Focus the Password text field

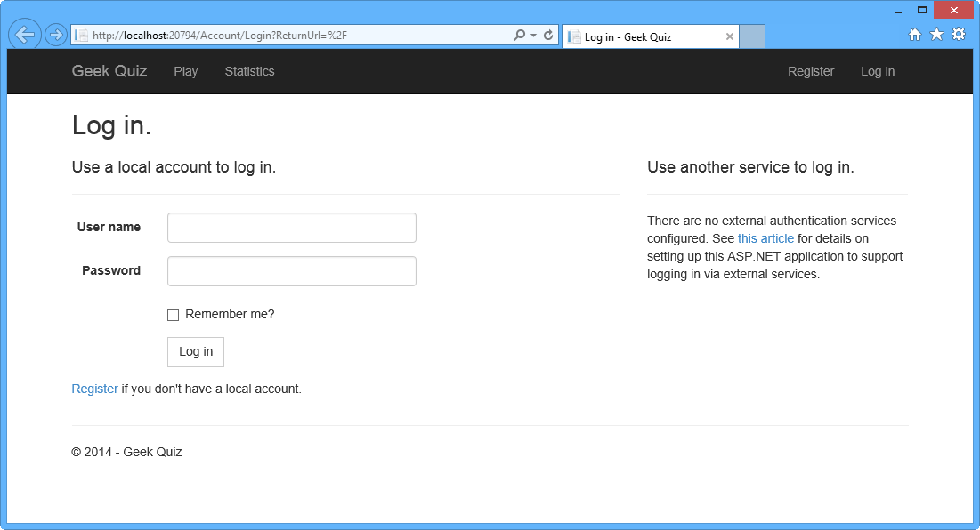tap(292, 271)
